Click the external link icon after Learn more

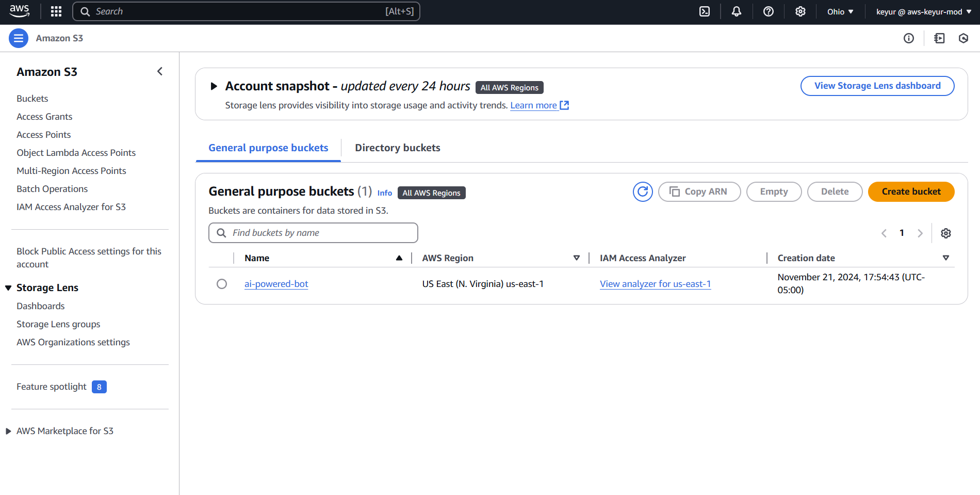click(565, 105)
